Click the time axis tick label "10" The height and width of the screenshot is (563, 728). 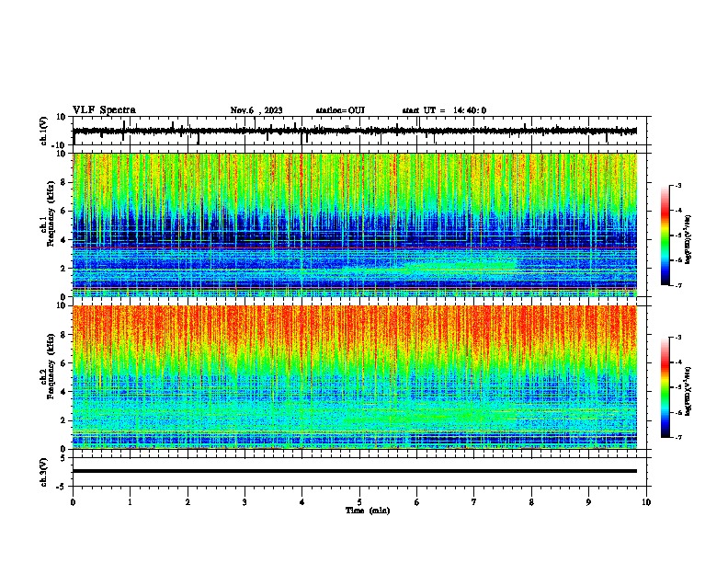point(646,501)
